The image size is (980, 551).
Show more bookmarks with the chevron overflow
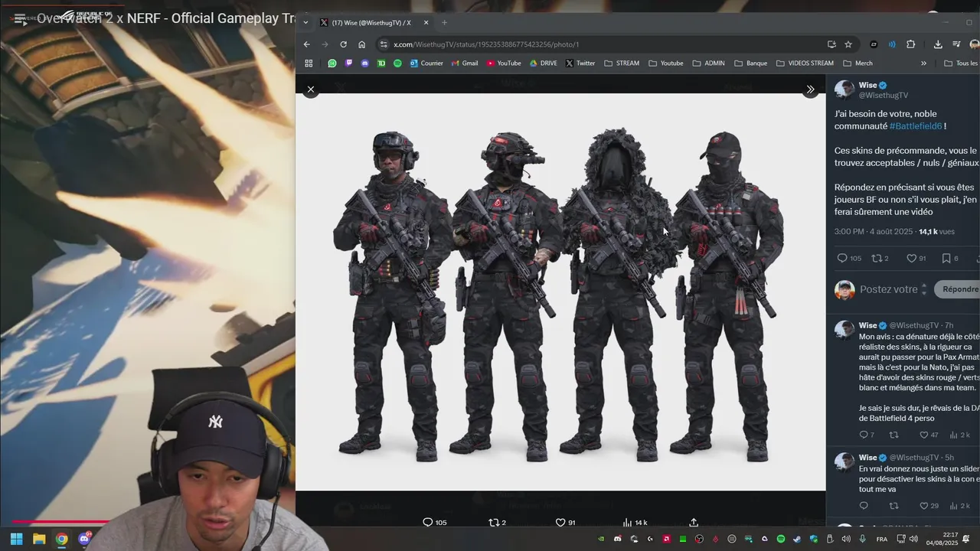923,64
